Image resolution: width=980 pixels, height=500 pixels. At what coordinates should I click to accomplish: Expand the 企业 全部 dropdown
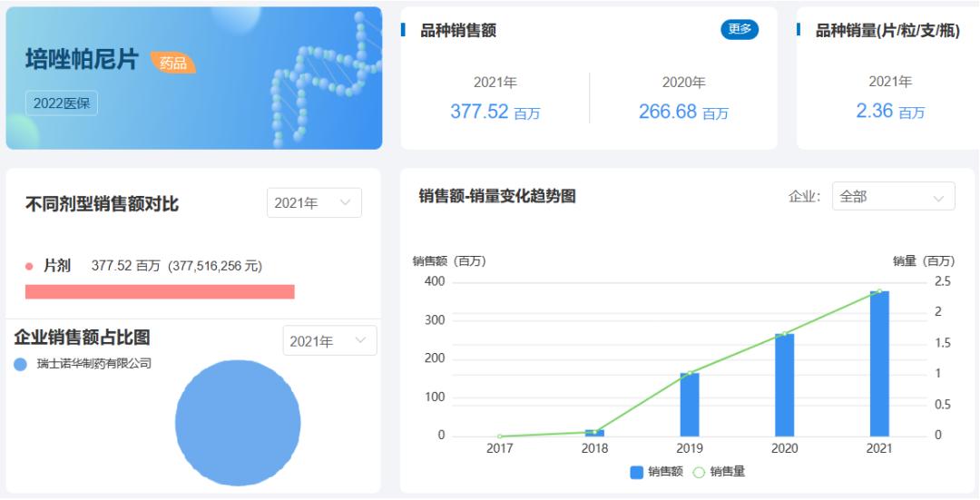pyautogui.click(x=893, y=196)
